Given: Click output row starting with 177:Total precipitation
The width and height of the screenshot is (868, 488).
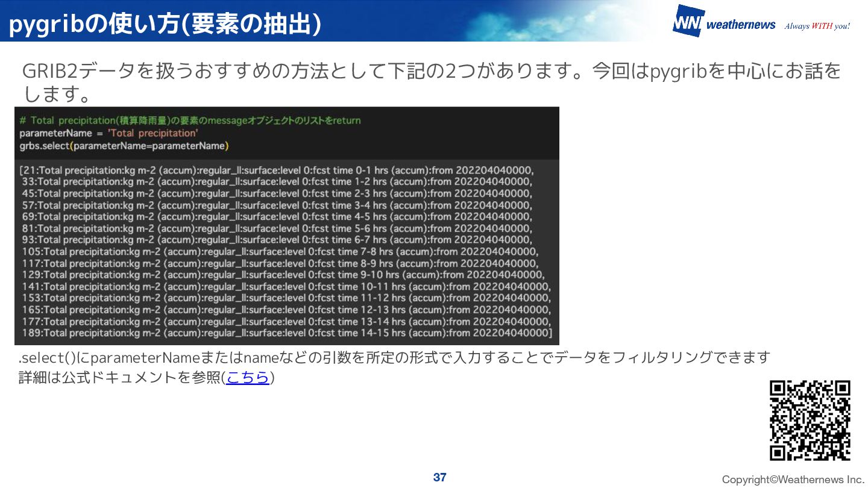Looking at the screenshot, I should pos(286,321).
